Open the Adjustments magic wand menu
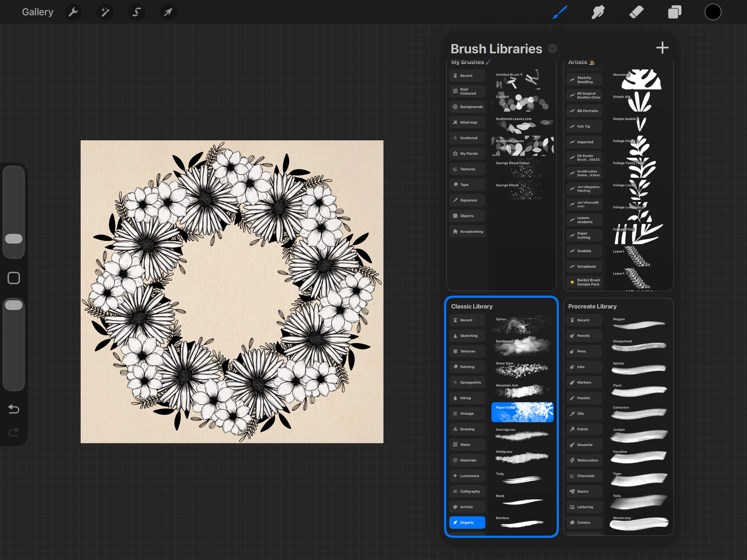 105,12
